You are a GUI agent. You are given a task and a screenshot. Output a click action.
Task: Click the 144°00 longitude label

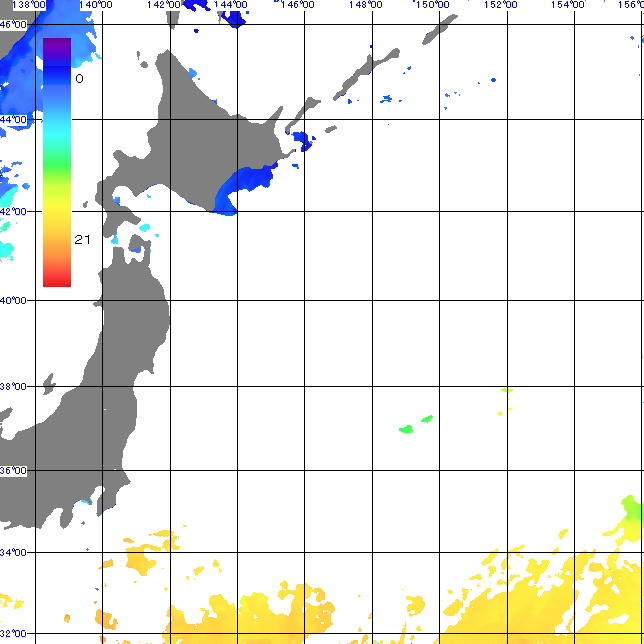click(231, 5)
